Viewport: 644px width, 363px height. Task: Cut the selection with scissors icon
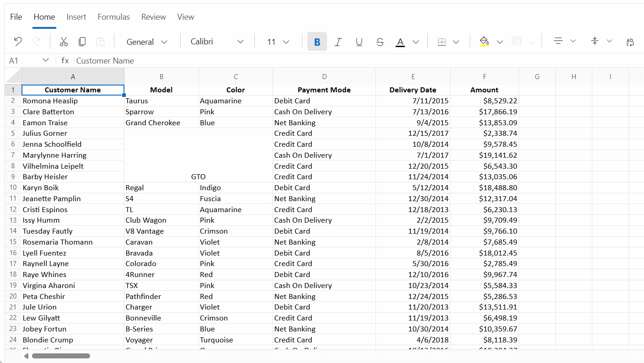pos(64,42)
